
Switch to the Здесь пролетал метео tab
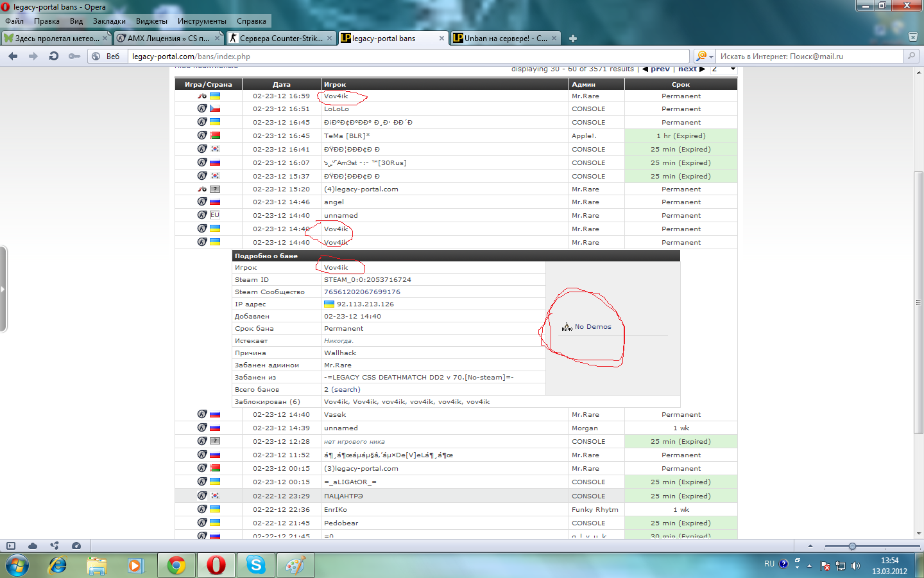(x=56, y=39)
